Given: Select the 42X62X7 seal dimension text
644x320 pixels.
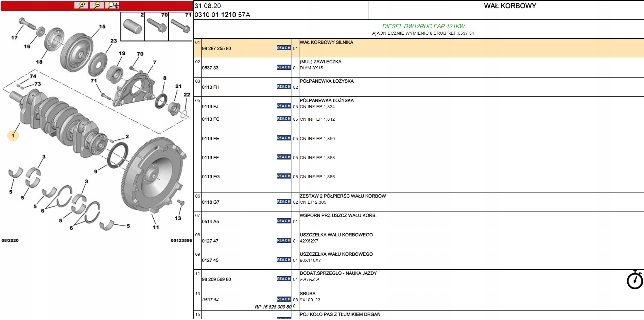Looking at the screenshot, I should point(309,241).
